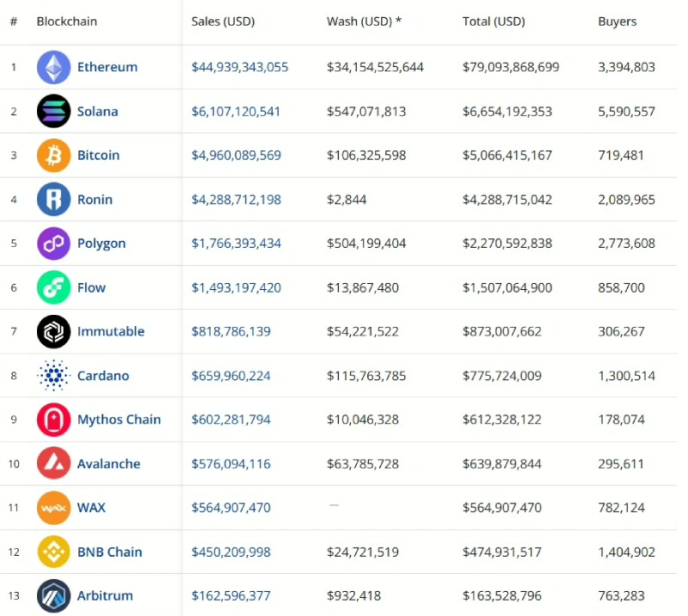
Task: Click the Arbitrum logo icon
Action: (x=53, y=596)
